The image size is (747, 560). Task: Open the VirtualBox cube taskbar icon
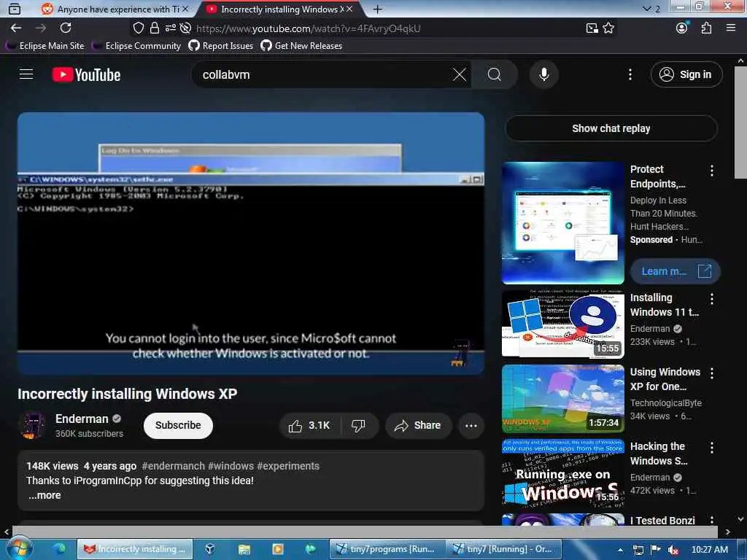click(x=209, y=549)
